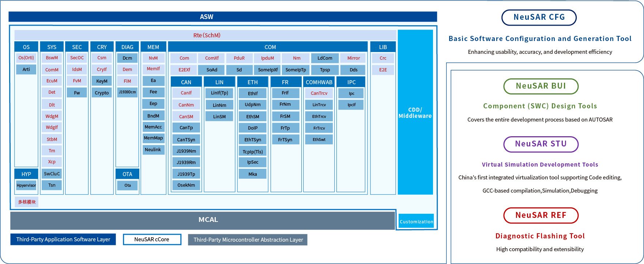
Task: Select the Hpyervisor module under HYP
Action: tap(26, 185)
